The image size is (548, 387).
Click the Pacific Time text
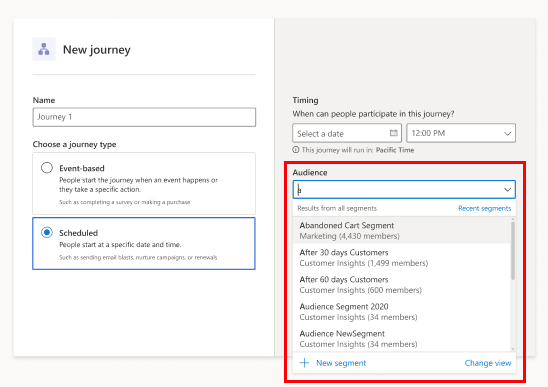tap(395, 150)
